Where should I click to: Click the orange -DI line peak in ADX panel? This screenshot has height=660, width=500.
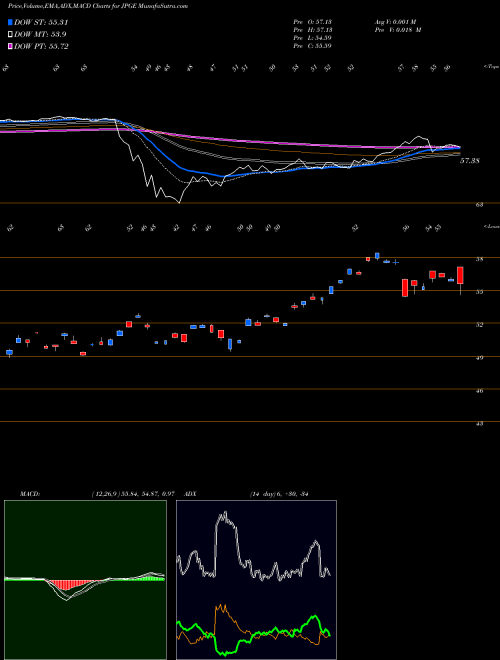pos(221,607)
